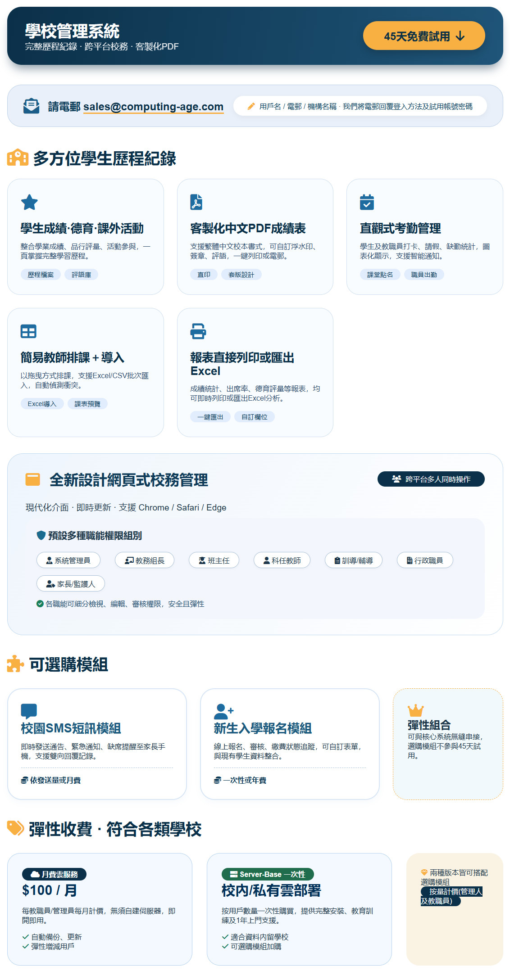Click the envelope mail icon
This screenshot has height=980, width=510.
pos(31,106)
